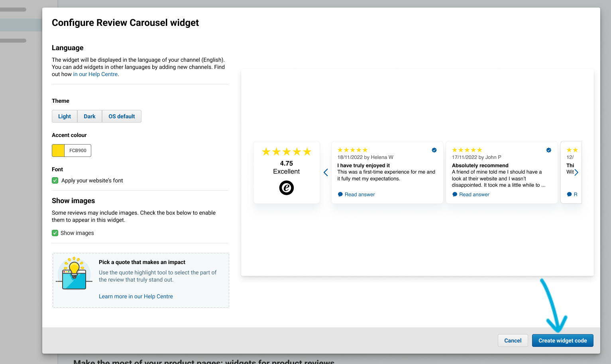Choose the OS default theme

(122, 116)
